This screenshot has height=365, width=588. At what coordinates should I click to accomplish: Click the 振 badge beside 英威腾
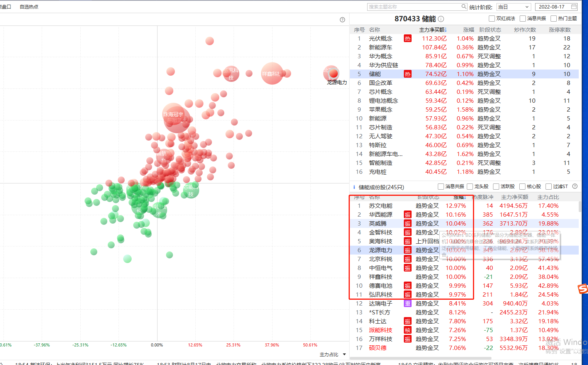407,224
